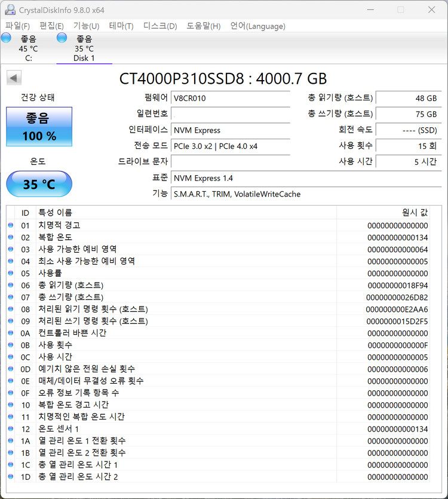Click the firmware field V8CR010
This screenshot has height=499, width=448.
tap(231, 99)
